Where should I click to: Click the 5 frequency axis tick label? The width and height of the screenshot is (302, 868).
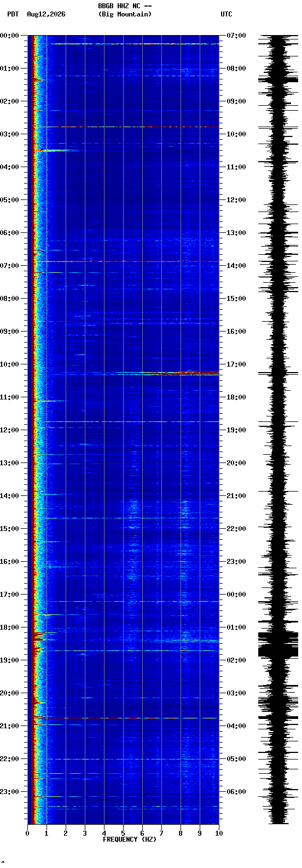(123, 833)
